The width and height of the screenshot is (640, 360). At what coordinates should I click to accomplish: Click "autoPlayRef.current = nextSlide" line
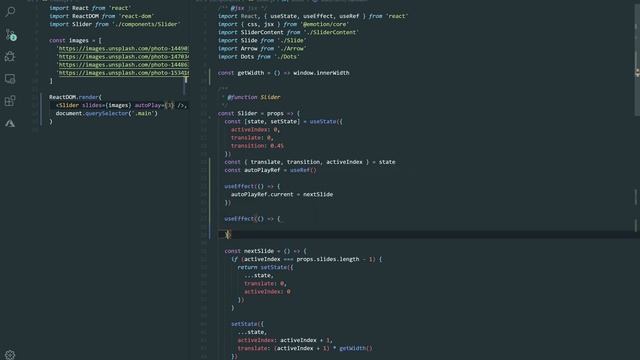[282, 194]
